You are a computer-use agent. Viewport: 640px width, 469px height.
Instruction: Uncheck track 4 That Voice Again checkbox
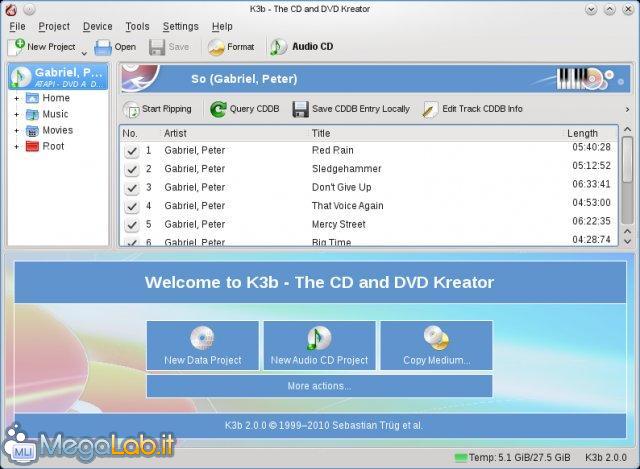coord(132,206)
